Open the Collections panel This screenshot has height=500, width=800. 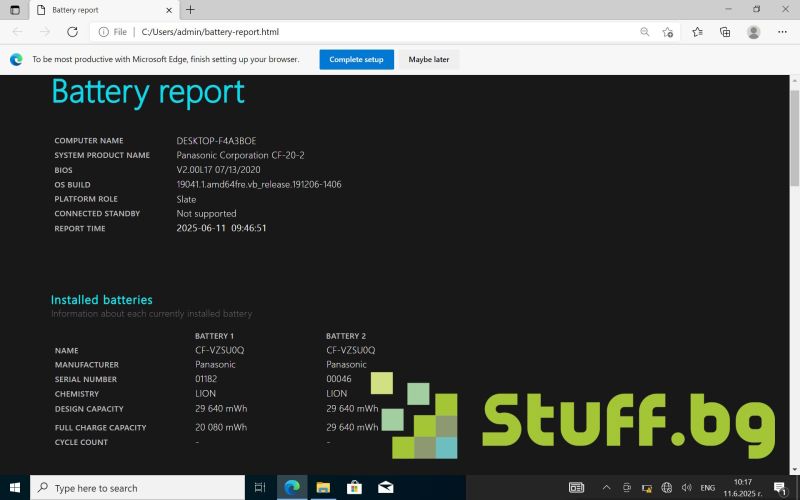pyautogui.click(x=725, y=32)
